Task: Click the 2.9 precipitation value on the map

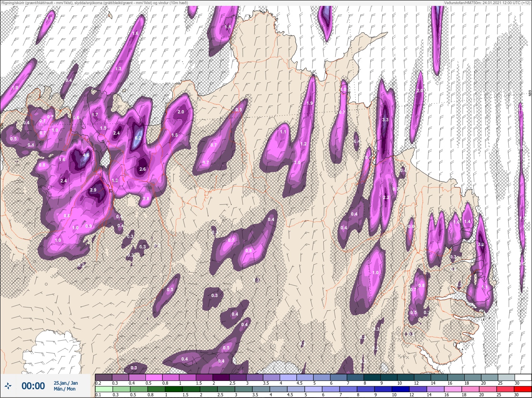Action: (x=93, y=190)
